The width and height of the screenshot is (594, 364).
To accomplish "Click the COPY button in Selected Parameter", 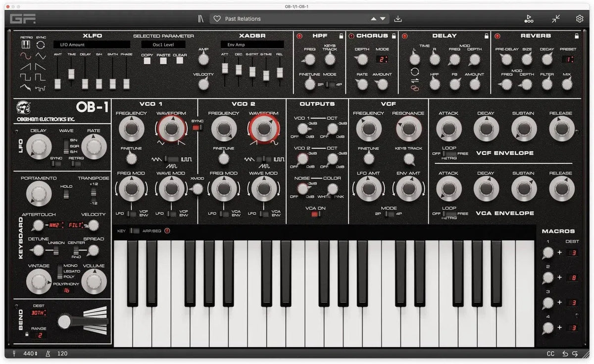I will coord(147,60).
